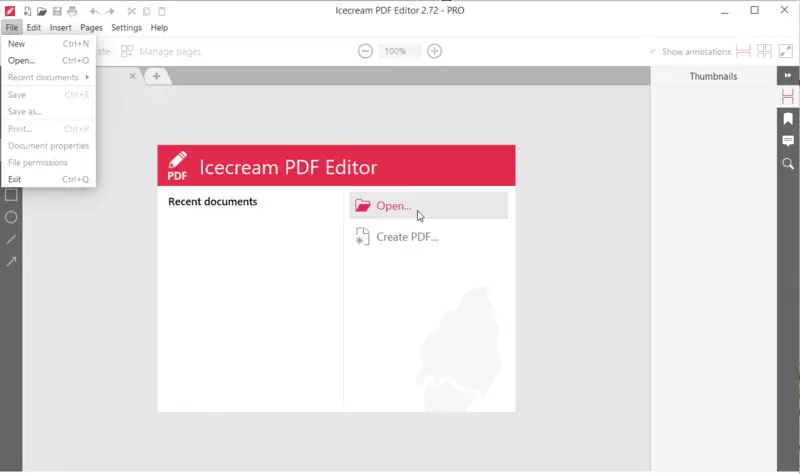Select the line drawing tool
Screen dimensions: 800x474
[x=11, y=239]
